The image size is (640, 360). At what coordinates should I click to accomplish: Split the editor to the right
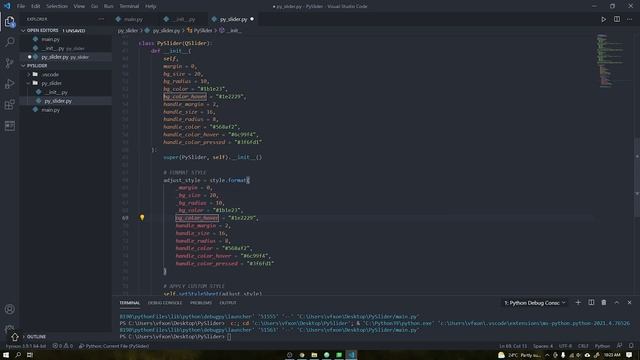[x=617, y=19]
